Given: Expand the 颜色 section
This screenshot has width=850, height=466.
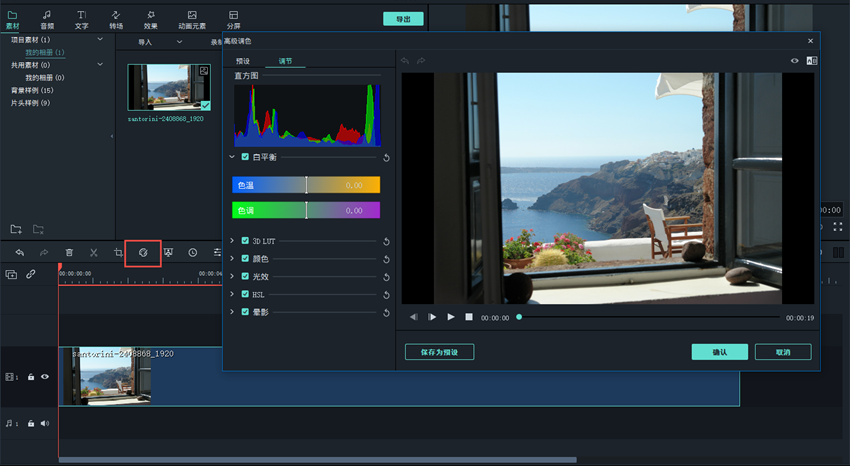Looking at the screenshot, I should [x=232, y=259].
